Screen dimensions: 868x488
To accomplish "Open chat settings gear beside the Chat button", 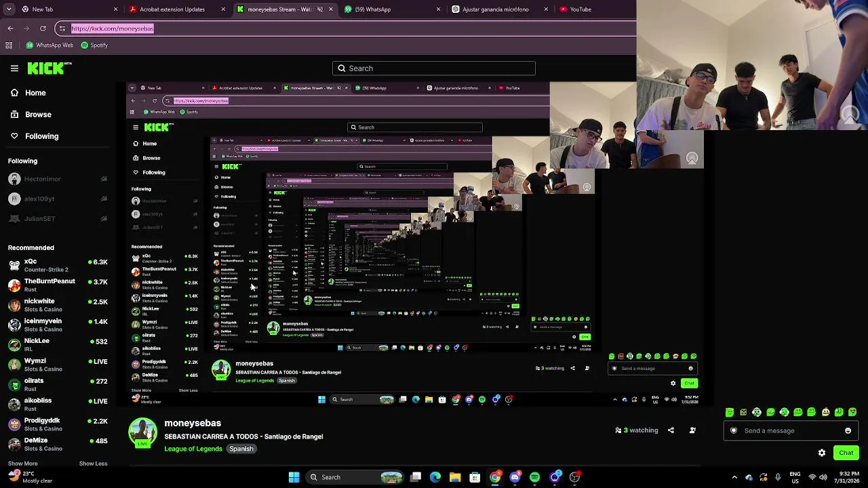I will [x=822, y=453].
